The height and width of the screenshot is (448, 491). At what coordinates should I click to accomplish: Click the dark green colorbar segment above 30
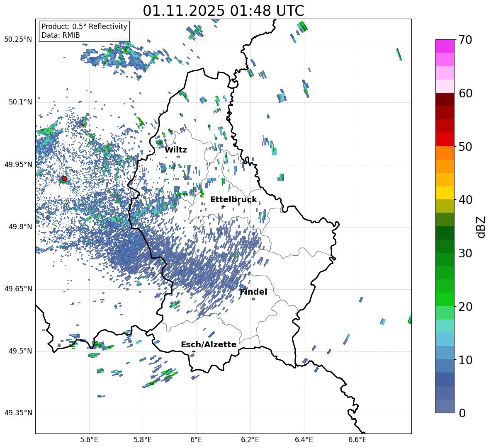445,246
